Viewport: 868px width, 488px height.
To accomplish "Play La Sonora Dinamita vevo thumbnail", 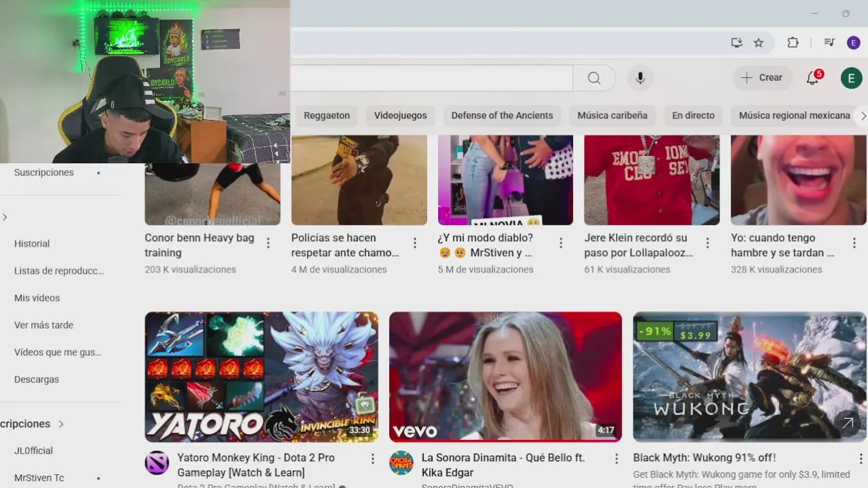I will pyautogui.click(x=505, y=377).
